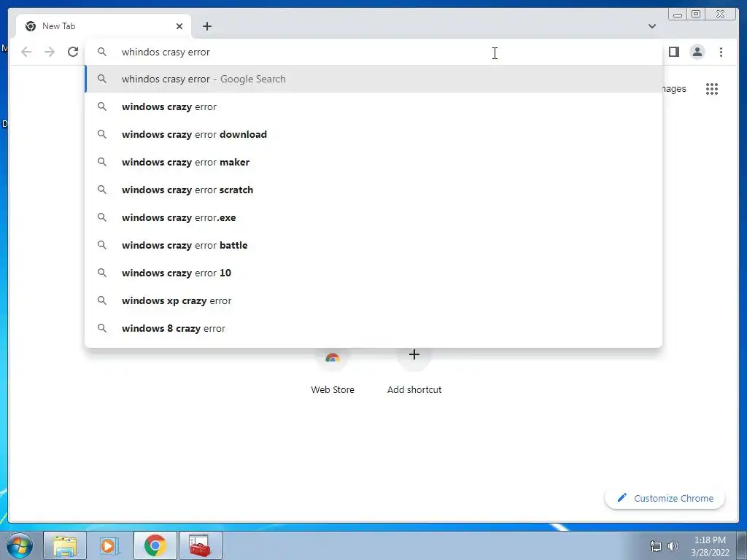Select suggestion 'windows crazy error download'

373,134
